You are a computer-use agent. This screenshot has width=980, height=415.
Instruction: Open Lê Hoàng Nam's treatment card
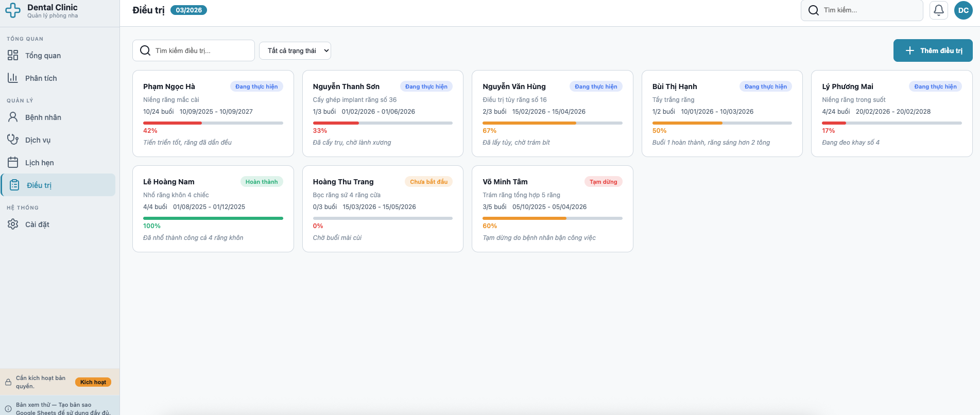coord(213,209)
